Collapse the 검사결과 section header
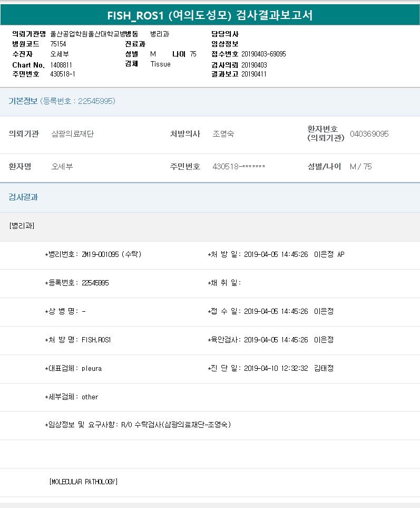The width and height of the screenshot is (420, 508). pyautogui.click(x=23, y=197)
